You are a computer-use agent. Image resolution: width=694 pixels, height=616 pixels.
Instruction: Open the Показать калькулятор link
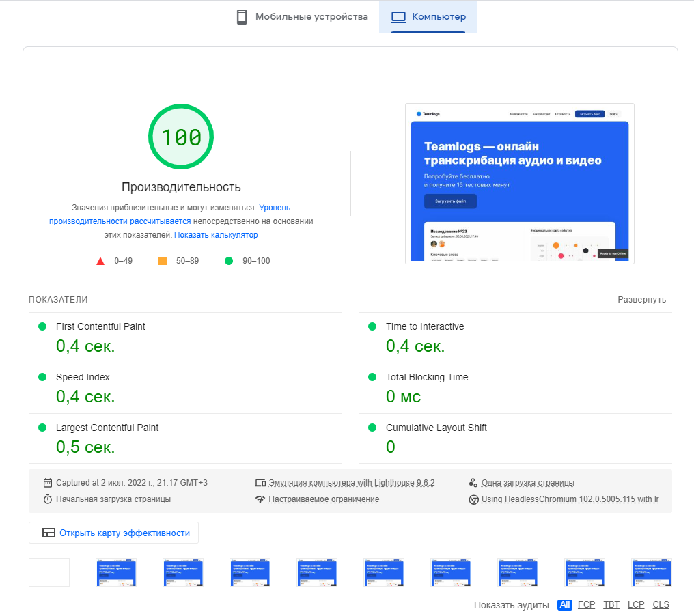pyautogui.click(x=216, y=235)
